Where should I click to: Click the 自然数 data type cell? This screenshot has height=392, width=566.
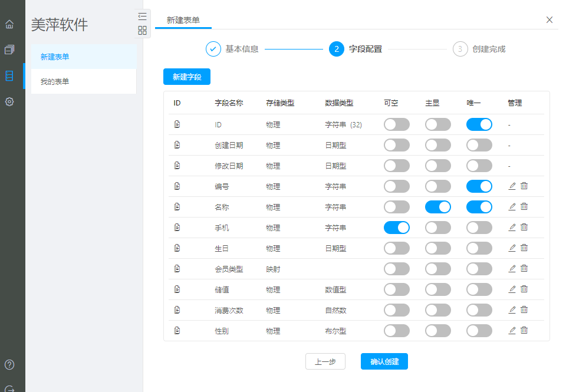point(335,310)
